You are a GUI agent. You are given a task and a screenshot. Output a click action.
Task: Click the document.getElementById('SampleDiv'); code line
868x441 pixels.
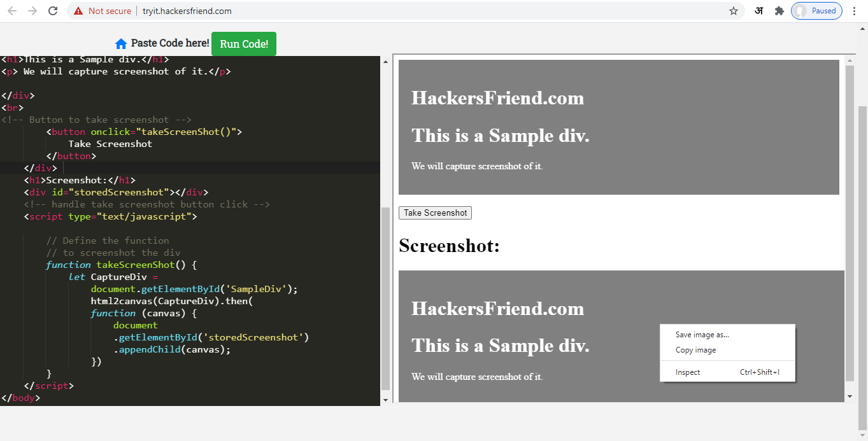194,289
